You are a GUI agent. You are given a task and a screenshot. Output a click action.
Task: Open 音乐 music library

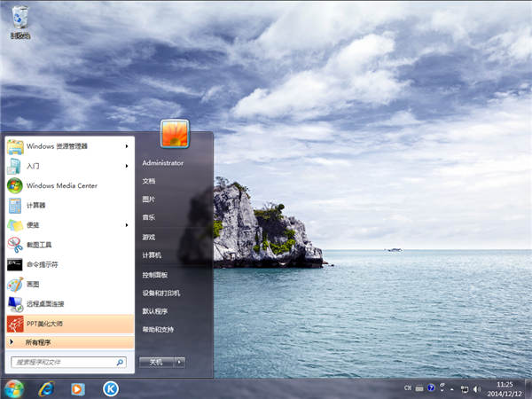tap(149, 217)
